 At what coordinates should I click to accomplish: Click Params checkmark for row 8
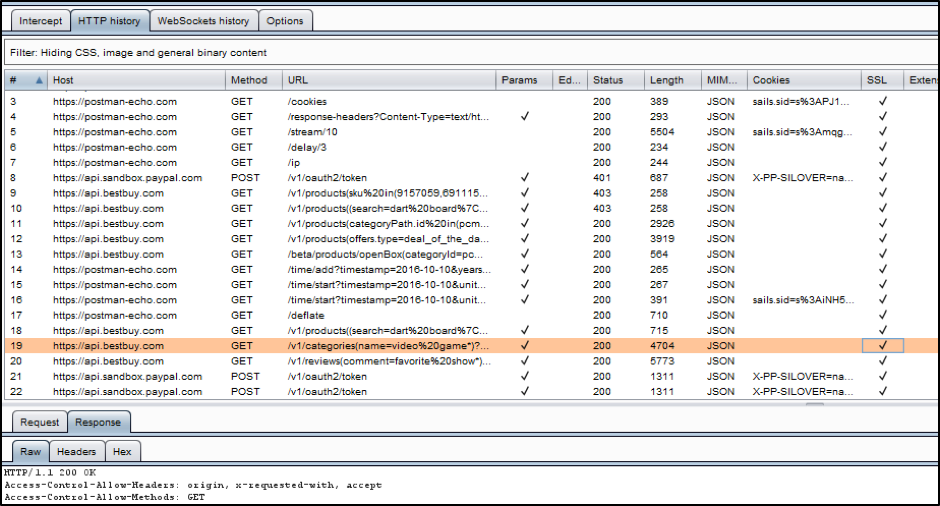(x=525, y=178)
